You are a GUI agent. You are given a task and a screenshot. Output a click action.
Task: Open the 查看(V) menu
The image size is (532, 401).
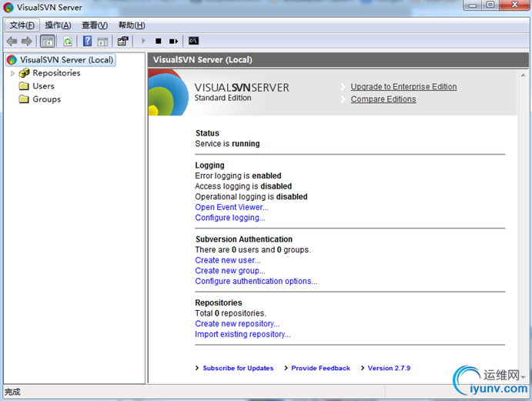95,25
